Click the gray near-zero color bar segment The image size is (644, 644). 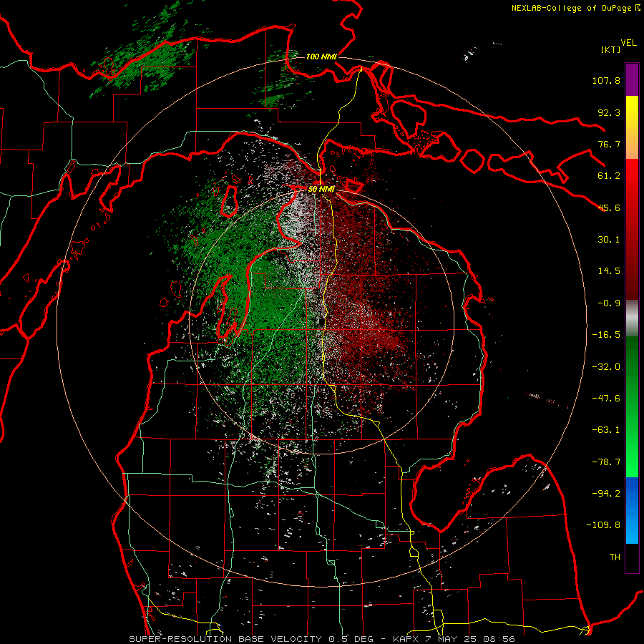tap(632, 318)
